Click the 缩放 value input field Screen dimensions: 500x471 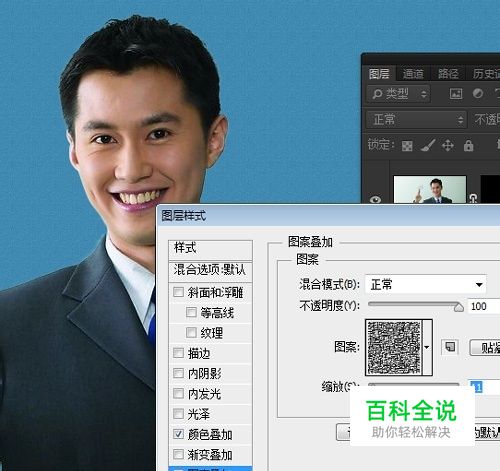[484, 387]
